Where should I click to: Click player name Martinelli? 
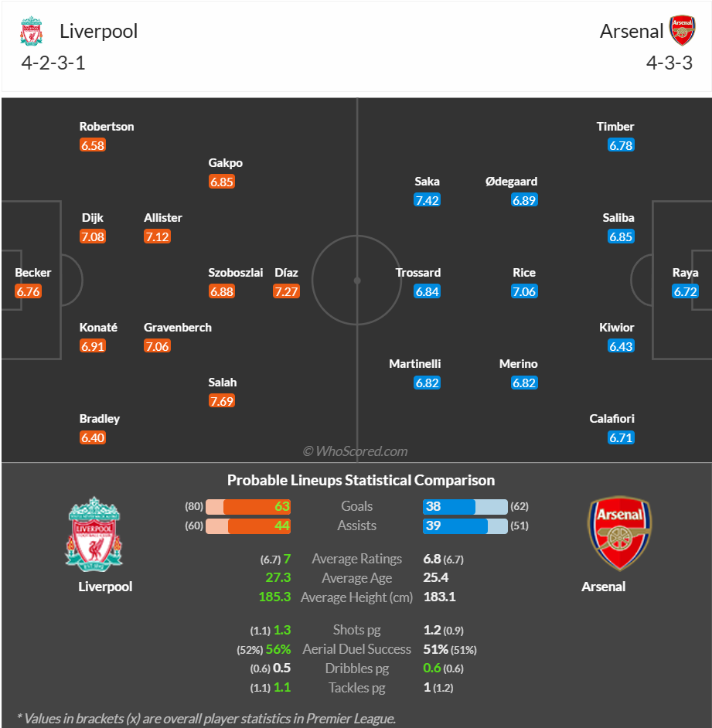tap(414, 364)
